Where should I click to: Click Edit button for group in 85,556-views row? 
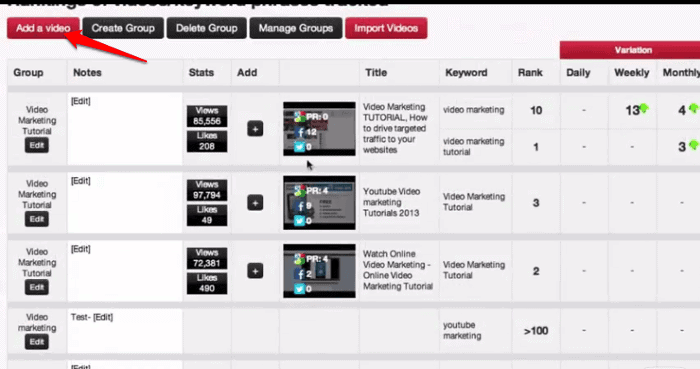[37, 145]
